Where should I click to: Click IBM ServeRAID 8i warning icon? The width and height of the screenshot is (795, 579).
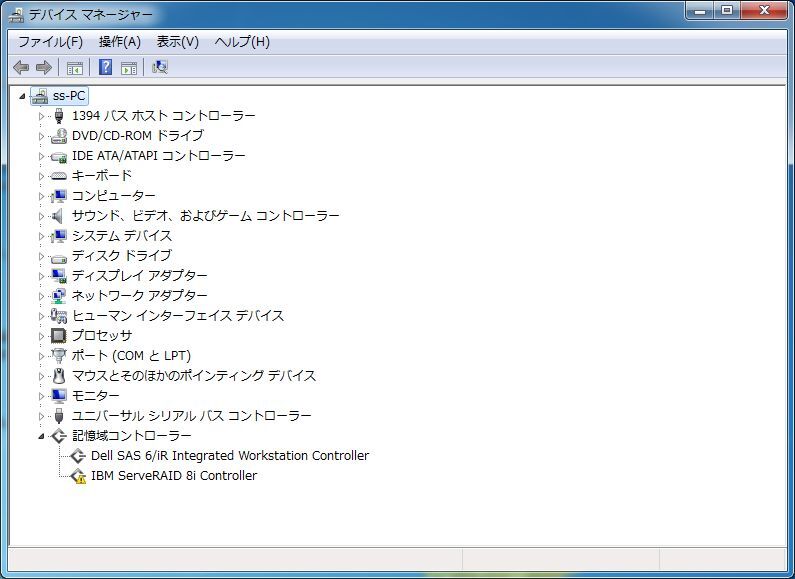[78, 476]
